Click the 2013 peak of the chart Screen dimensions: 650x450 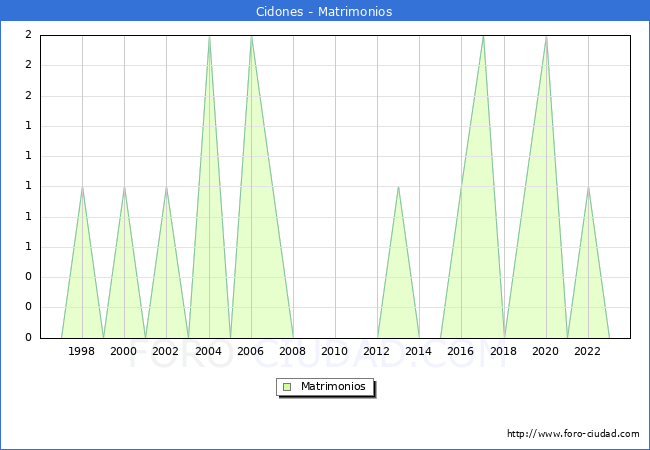click(398, 187)
